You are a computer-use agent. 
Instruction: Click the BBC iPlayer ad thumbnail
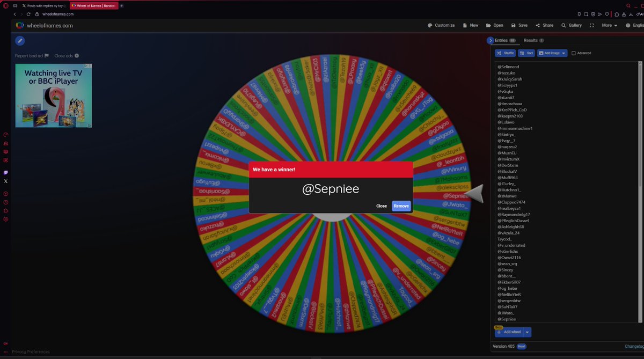[x=53, y=96]
